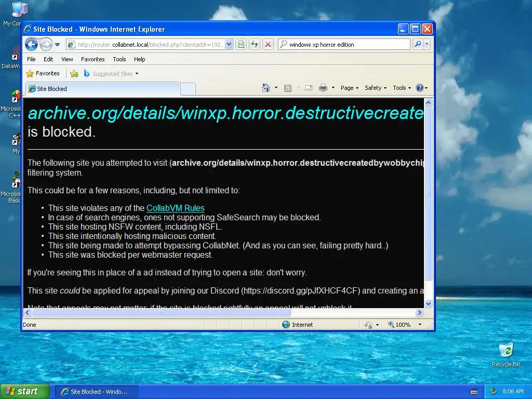The width and height of the screenshot is (532, 399).
Task: Click the Home icon on command bar
Action: pos(265,88)
